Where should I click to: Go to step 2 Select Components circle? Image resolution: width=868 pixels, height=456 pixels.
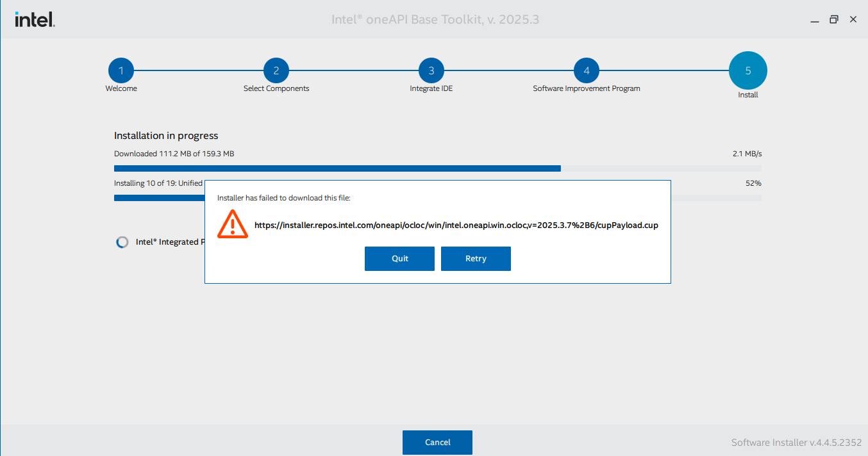(276, 70)
